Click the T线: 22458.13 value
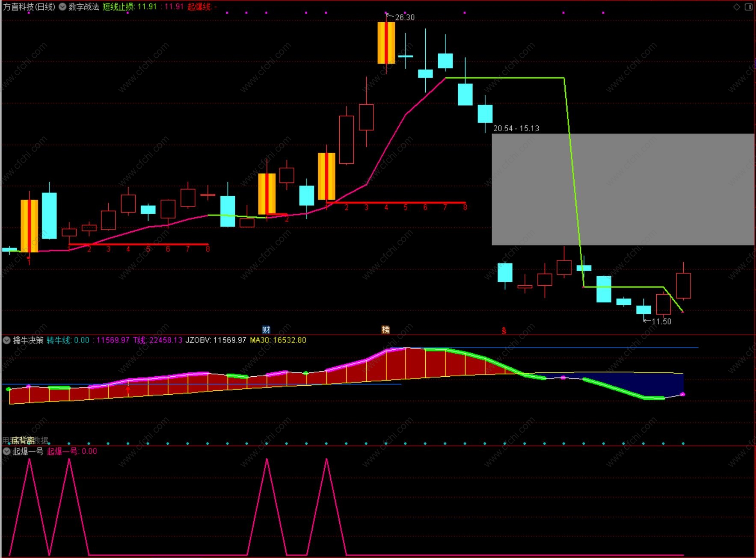This screenshot has height=558, width=756. tap(157, 340)
